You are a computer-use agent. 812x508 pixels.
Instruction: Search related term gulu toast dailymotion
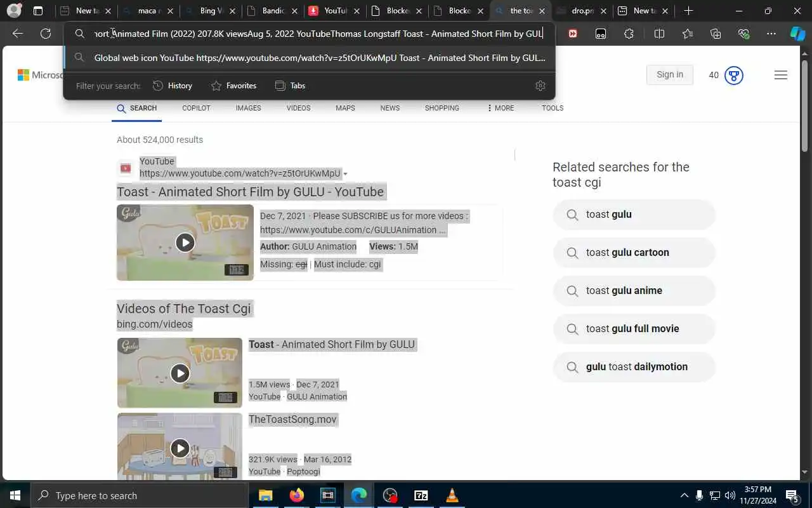click(634, 367)
